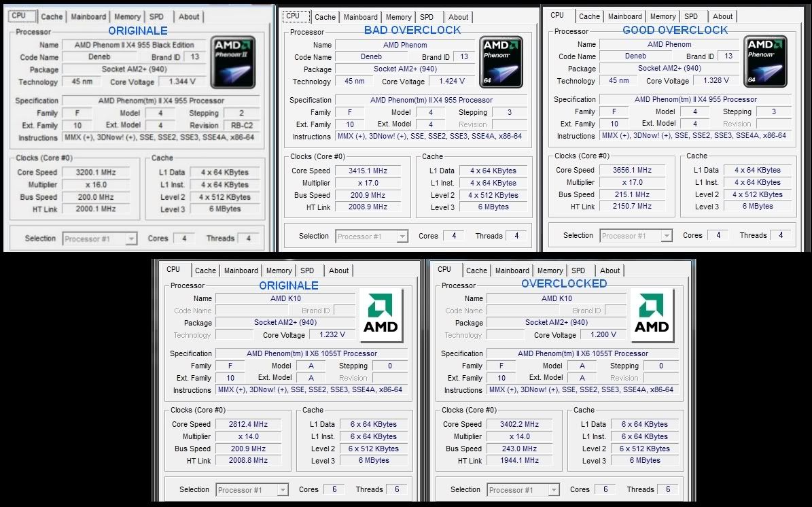The image size is (812, 507).
Task: Open the About tab in the X4 955 ORIGINALE window
Action: [189, 16]
